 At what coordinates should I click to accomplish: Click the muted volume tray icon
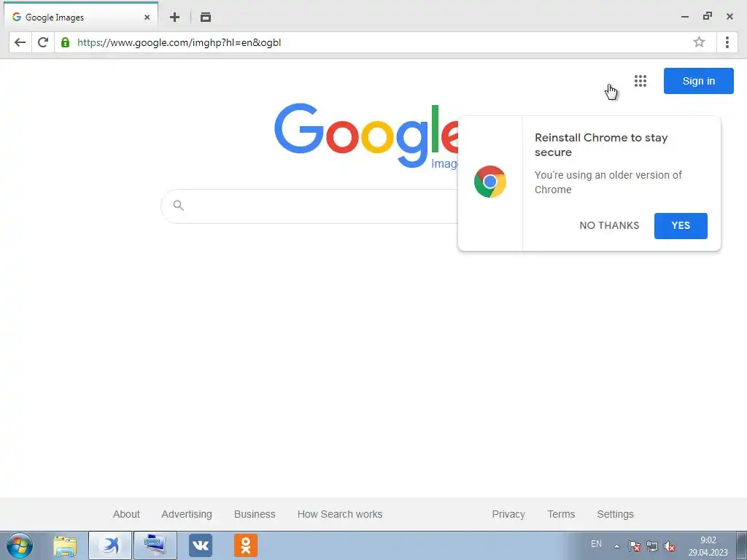click(670, 546)
